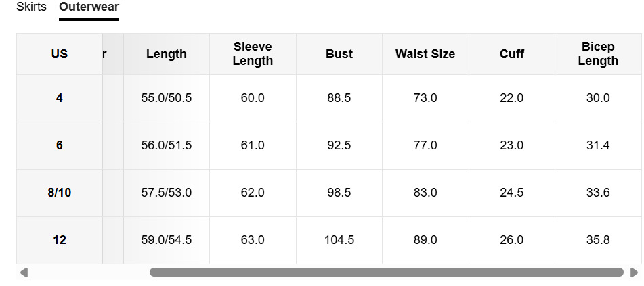Click the 35.8 bicep length cell
The height and width of the screenshot is (286, 644).
598,240
